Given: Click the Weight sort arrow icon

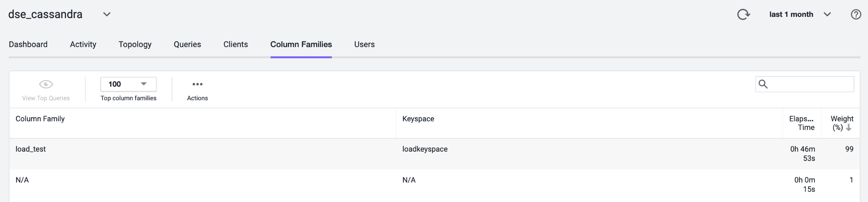Looking at the screenshot, I should pyautogui.click(x=849, y=128).
